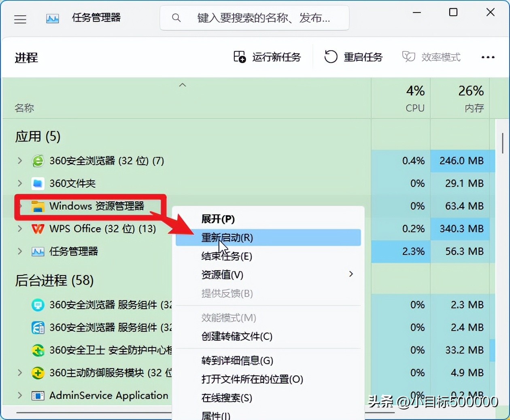Click the 运行新任务 button
Viewport: 510px width, 420px height.
coord(268,57)
